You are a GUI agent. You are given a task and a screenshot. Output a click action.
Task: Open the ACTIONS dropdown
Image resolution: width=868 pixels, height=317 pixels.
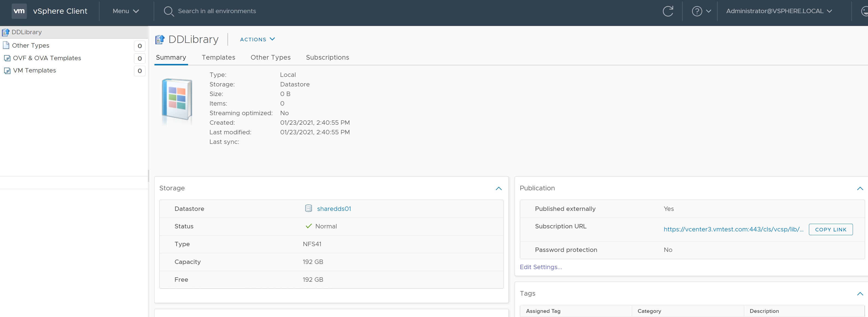pos(258,39)
